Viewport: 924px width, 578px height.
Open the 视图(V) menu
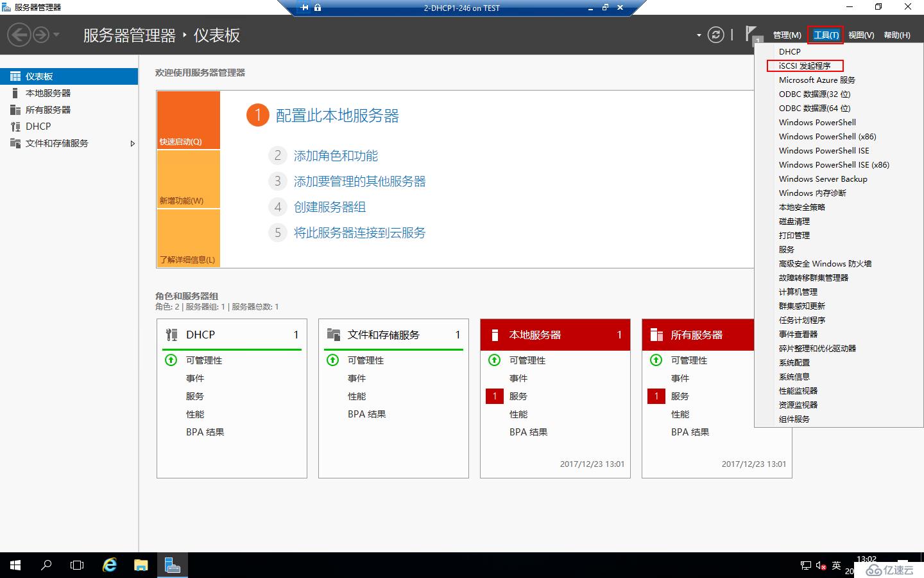(861, 35)
